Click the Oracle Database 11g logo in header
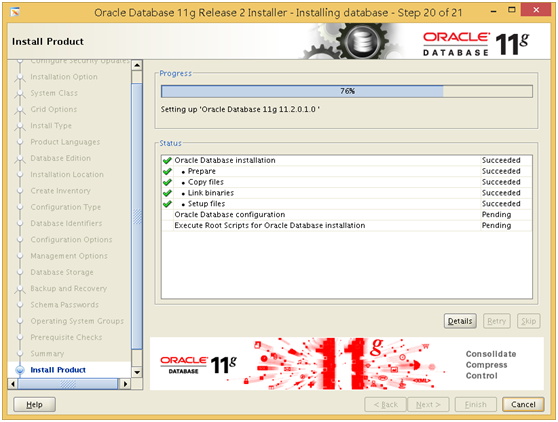The width and height of the screenshot is (558, 422). coord(476,44)
